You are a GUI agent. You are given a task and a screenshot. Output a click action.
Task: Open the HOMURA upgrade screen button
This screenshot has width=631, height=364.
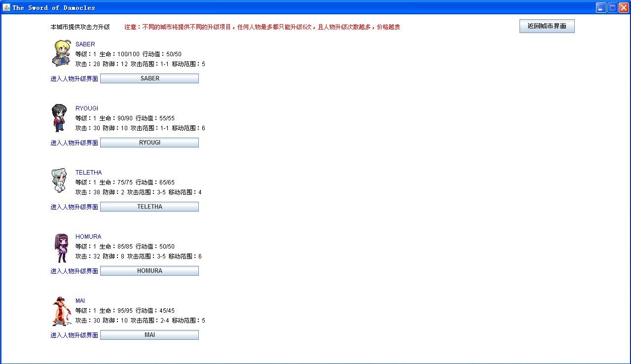[x=149, y=271]
